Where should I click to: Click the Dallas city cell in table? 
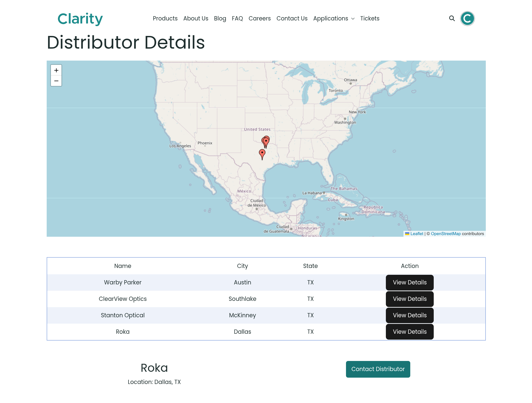(242, 332)
